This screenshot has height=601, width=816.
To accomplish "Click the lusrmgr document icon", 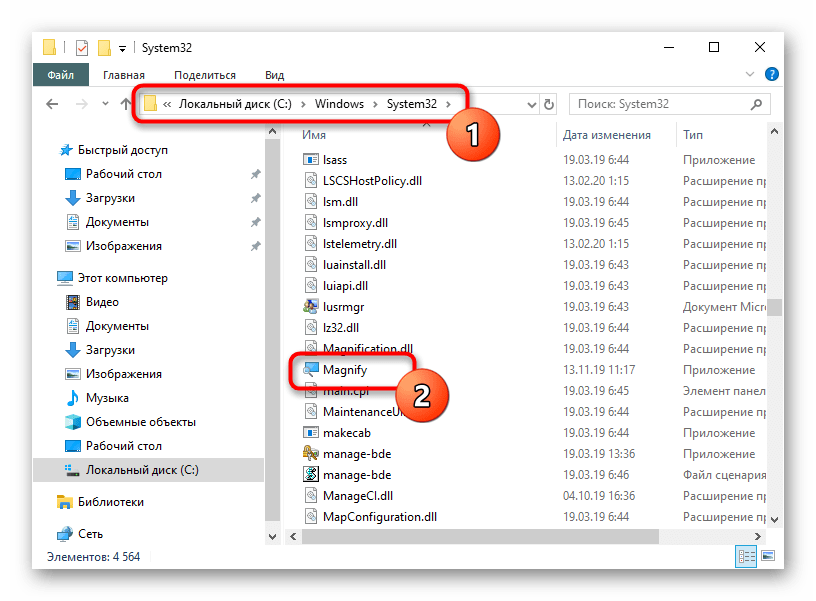I will point(311,306).
